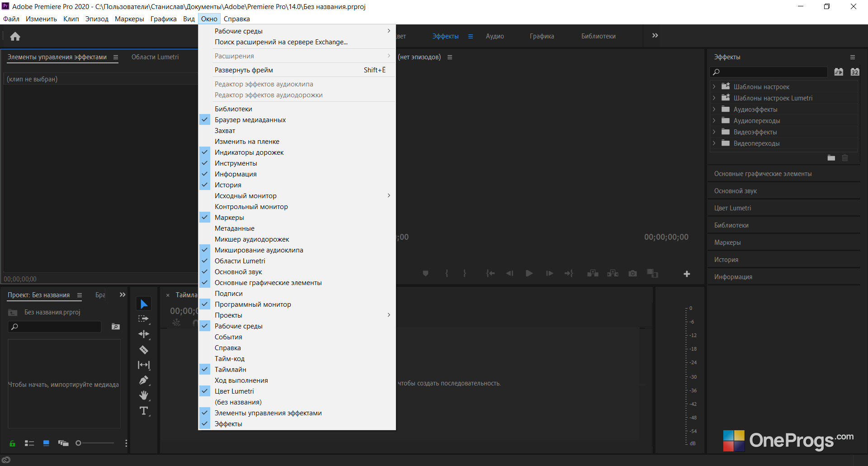Screen dimensions: 868x466
Task: Toggle the Таймлайн panel entry
Action: (297, 370)
